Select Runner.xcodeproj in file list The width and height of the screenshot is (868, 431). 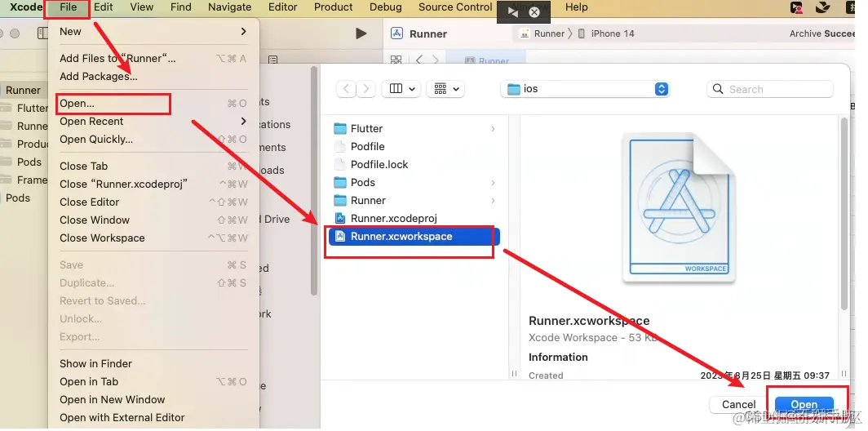coord(414,218)
